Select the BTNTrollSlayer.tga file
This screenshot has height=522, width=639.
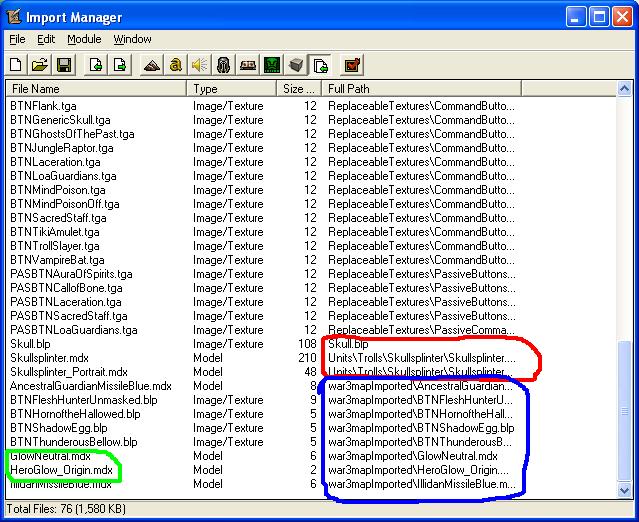55,246
